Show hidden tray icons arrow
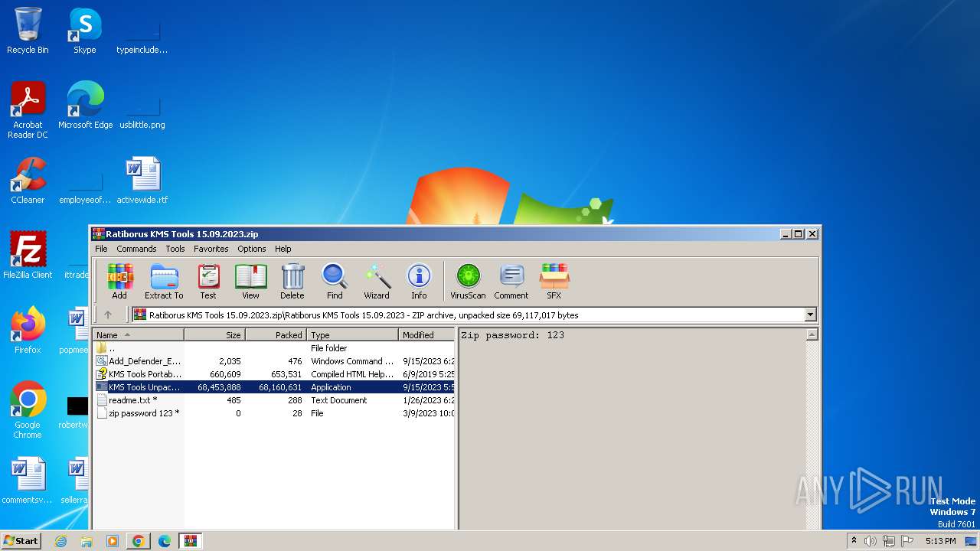The height and width of the screenshot is (551, 980). point(854,541)
